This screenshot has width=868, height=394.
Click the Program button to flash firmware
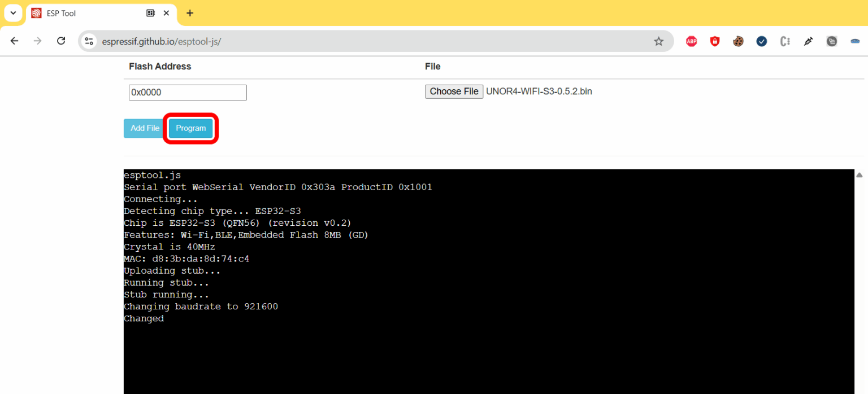(x=190, y=128)
